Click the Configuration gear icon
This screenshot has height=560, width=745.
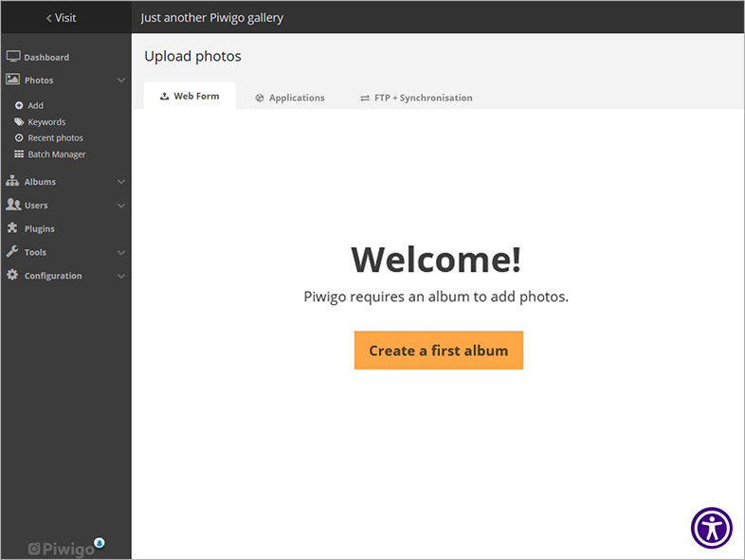pyautogui.click(x=13, y=276)
